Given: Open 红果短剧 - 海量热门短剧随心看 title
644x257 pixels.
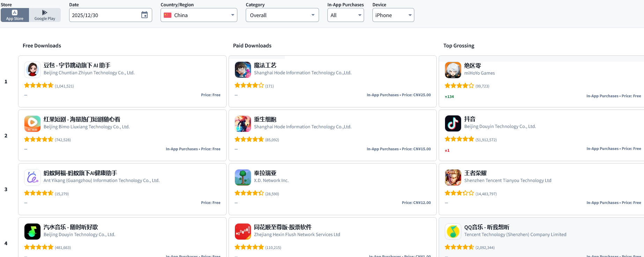Looking at the screenshot, I should (82, 119).
